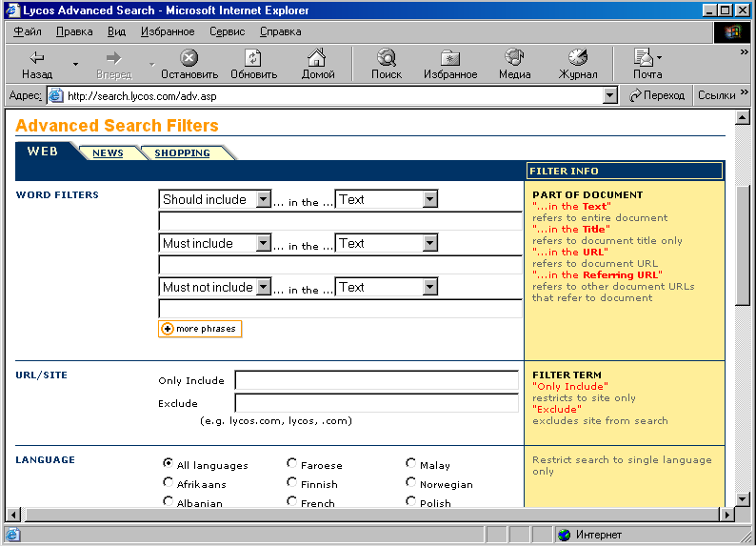Open the Вид menu
This screenshot has width=756, height=547.
117,31
